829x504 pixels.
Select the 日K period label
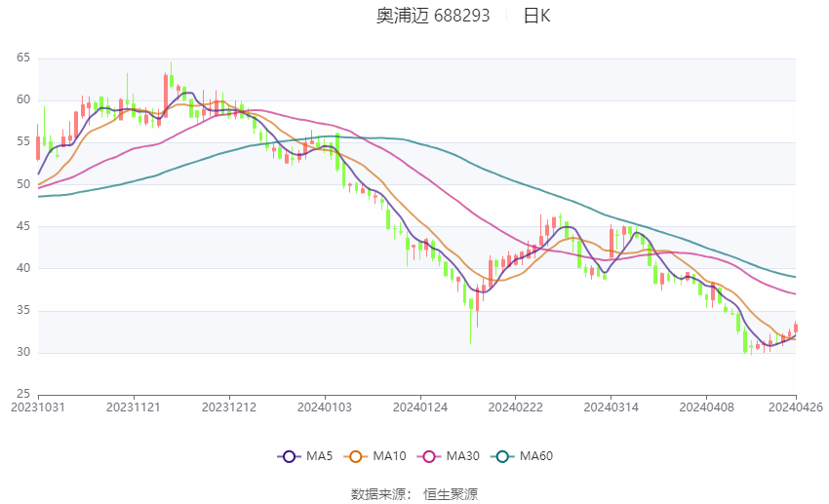tap(537, 16)
